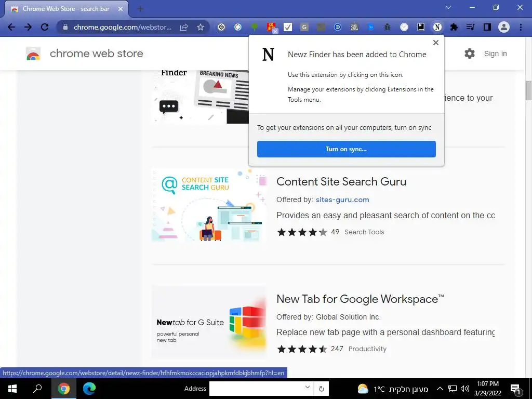Open the weather widget showing 1°C
Image resolution: width=532 pixels, height=399 pixels.
393,389
